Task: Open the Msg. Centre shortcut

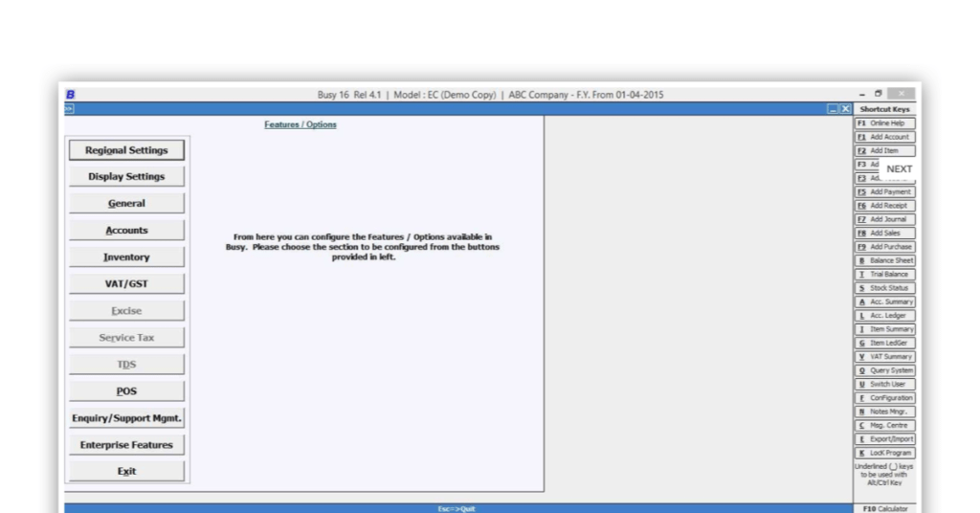Action: tap(885, 426)
